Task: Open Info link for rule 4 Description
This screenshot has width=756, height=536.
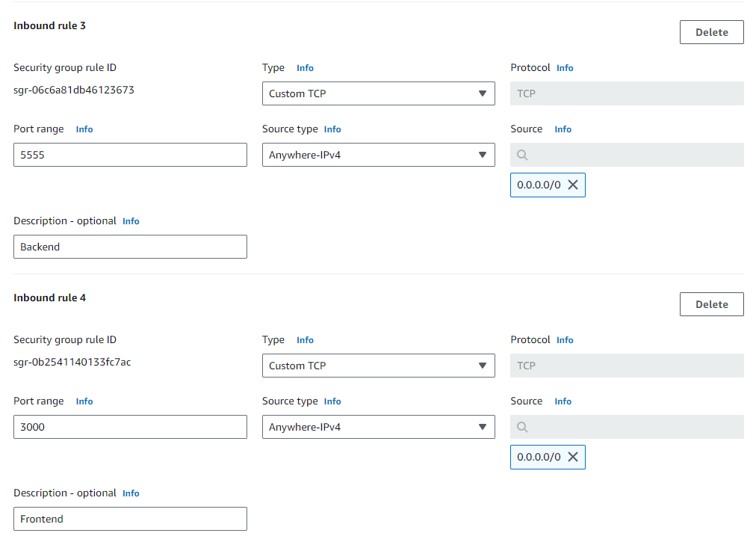Action: (131, 493)
